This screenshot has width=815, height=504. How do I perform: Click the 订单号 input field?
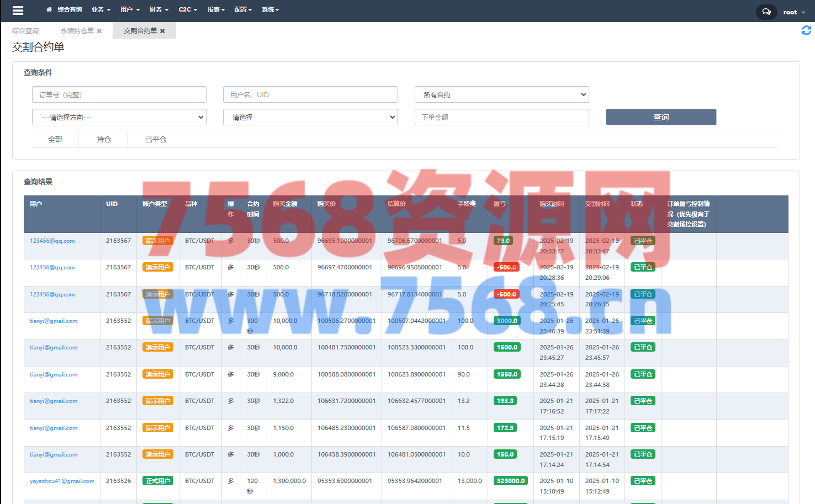[119, 94]
